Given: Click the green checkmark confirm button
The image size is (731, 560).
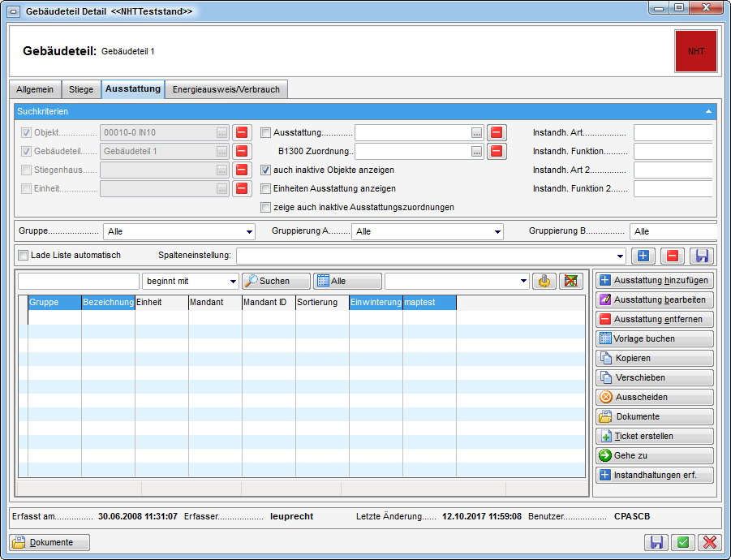Looking at the screenshot, I should pyautogui.click(x=683, y=542).
